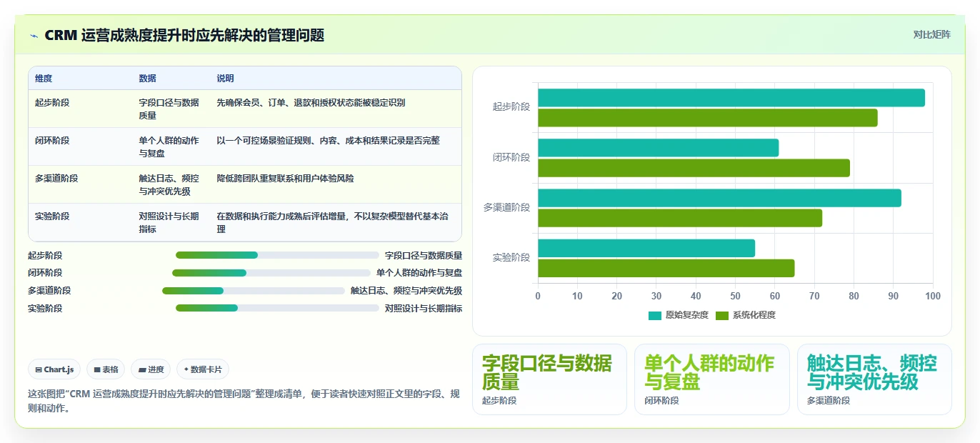980x443 pixels.
Task: Click the 50 tick on the chart axis
Action: pyautogui.click(x=735, y=296)
